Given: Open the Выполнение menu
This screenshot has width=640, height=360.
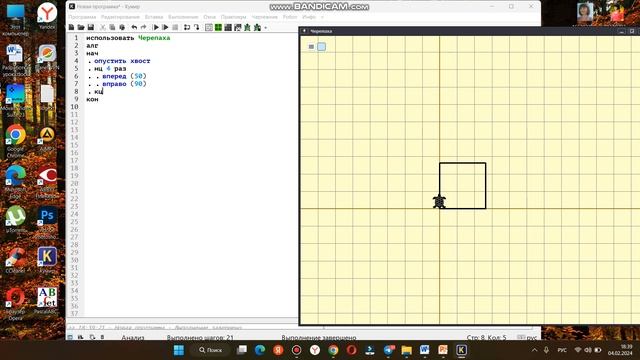Looking at the screenshot, I should coord(183,17).
